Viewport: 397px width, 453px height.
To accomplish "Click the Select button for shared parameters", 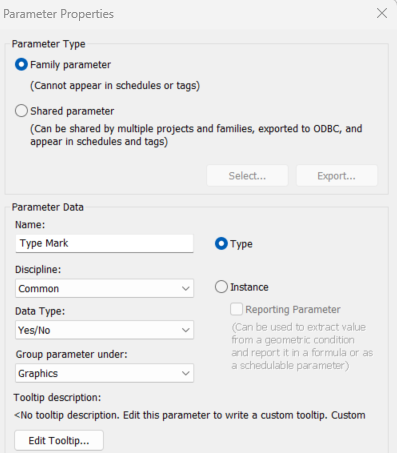I will tap(247, 176).
